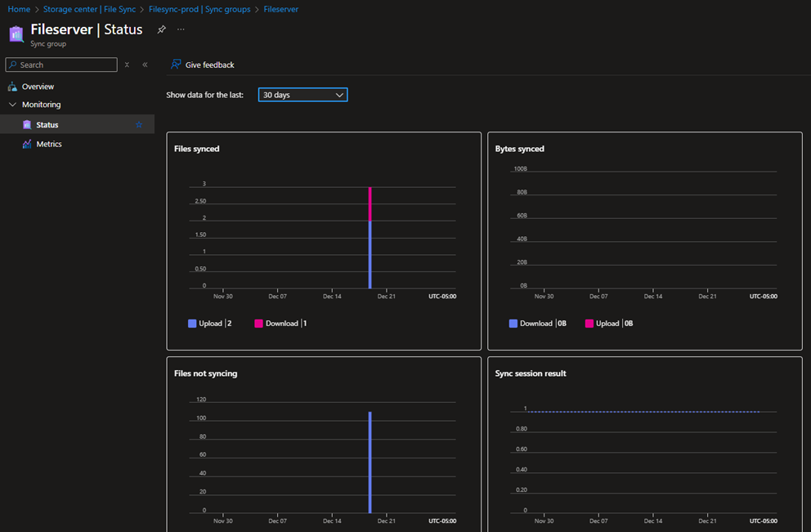Click the Overview icon in sidebar
This screenshot has width=811, height=532.
coord(12,87)
